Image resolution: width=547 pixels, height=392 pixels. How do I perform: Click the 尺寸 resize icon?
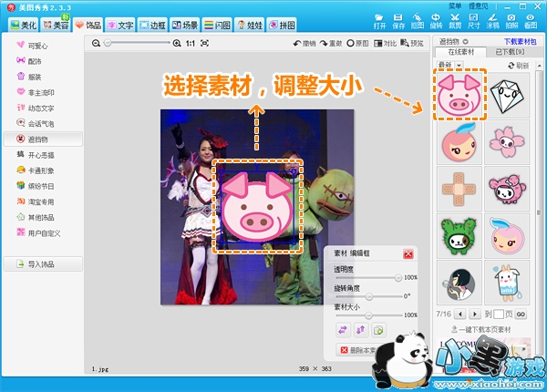tap(474, 21)
